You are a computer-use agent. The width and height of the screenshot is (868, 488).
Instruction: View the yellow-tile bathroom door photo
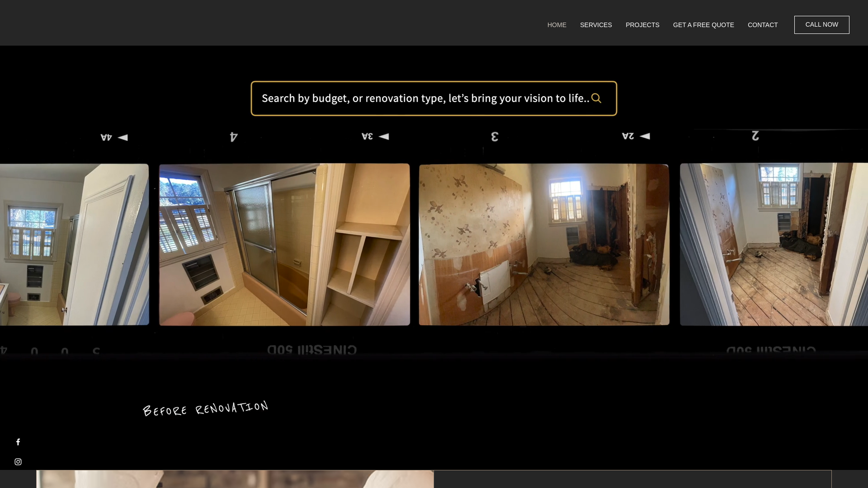click(74, 244)
